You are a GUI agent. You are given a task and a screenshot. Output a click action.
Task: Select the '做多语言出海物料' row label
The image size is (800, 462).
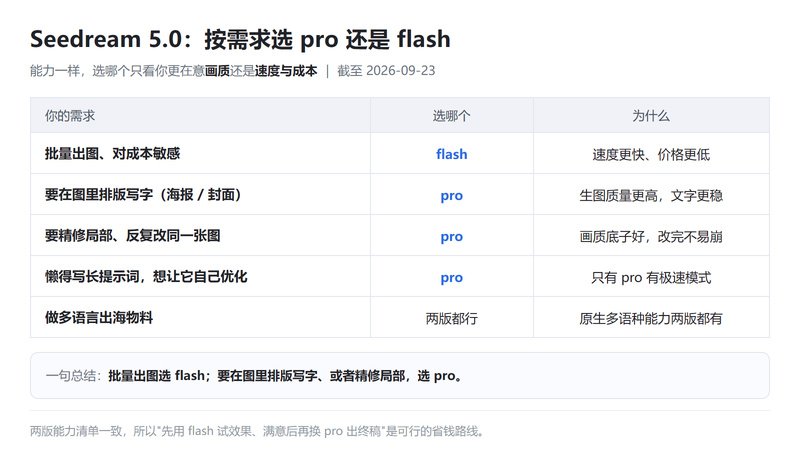[x=99, y=318]
